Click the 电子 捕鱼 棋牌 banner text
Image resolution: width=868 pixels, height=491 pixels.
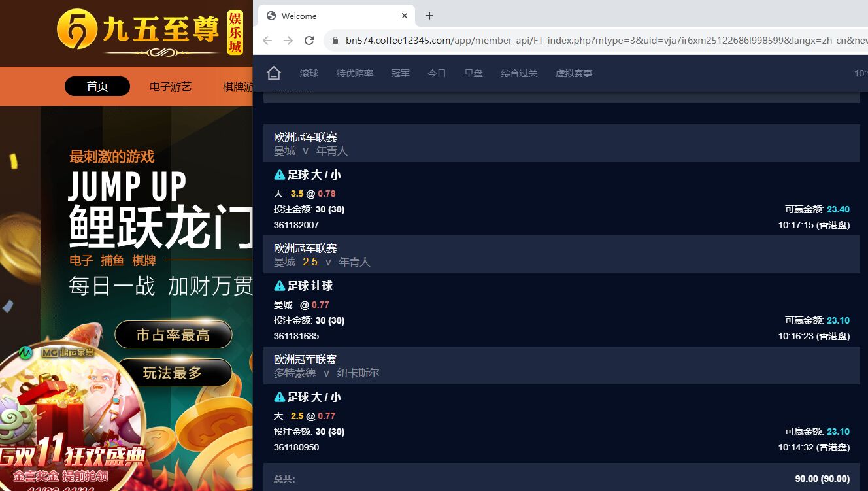click(112, 260)
